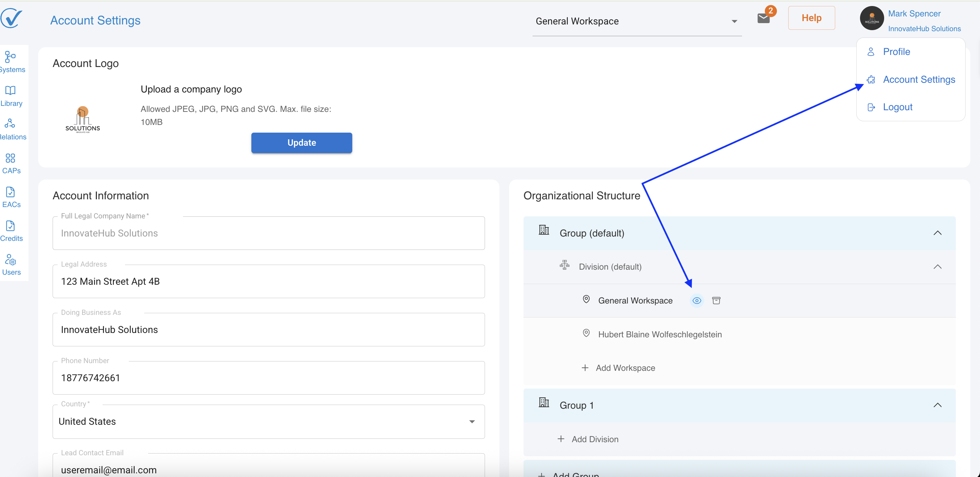Open the mail notifications envelope
The image size is (980, 477).
(763, 18)
